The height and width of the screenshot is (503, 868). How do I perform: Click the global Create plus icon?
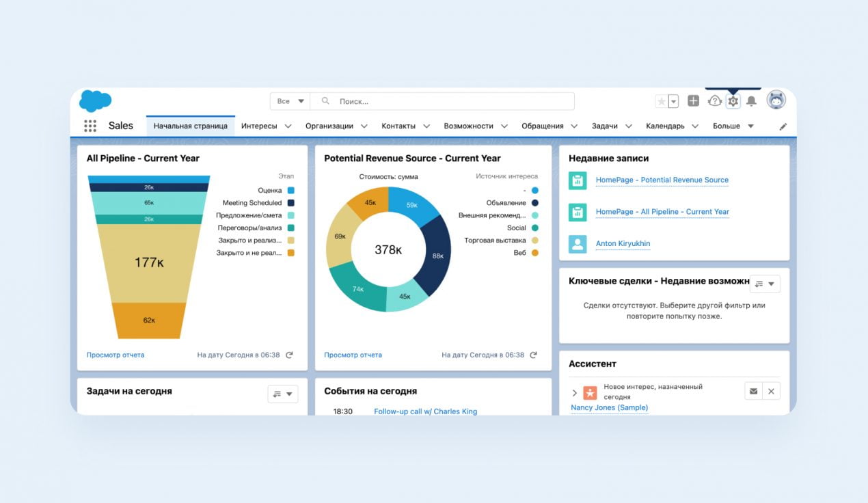coord(693,100)
